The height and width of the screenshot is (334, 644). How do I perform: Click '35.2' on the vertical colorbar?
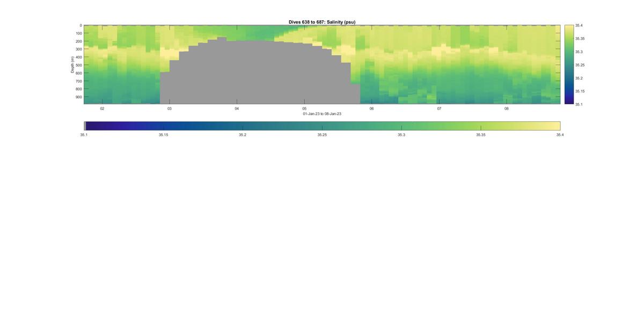pos(579,78)
